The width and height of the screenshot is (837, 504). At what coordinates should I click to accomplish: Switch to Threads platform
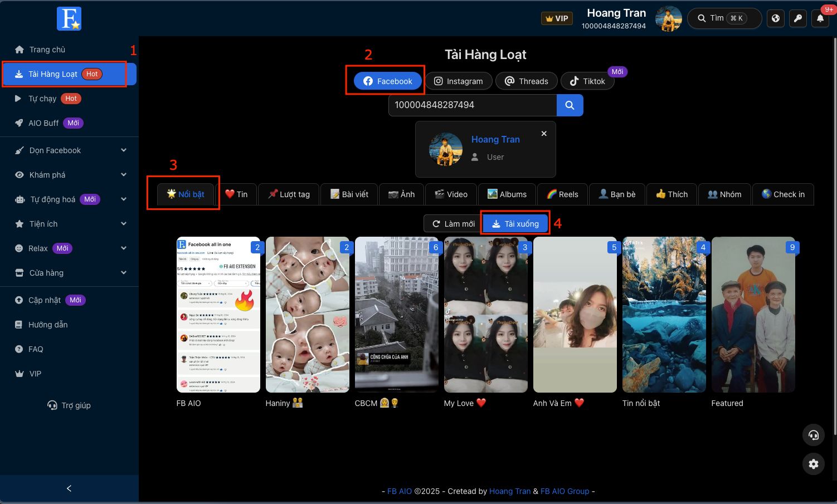click(x=526, y=81)
